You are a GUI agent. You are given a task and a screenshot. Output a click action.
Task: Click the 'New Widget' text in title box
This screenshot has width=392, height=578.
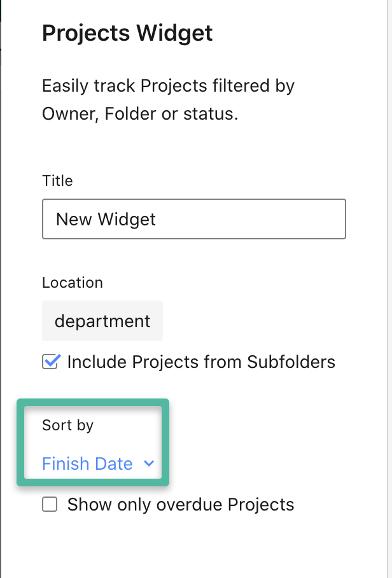point(106,220)
